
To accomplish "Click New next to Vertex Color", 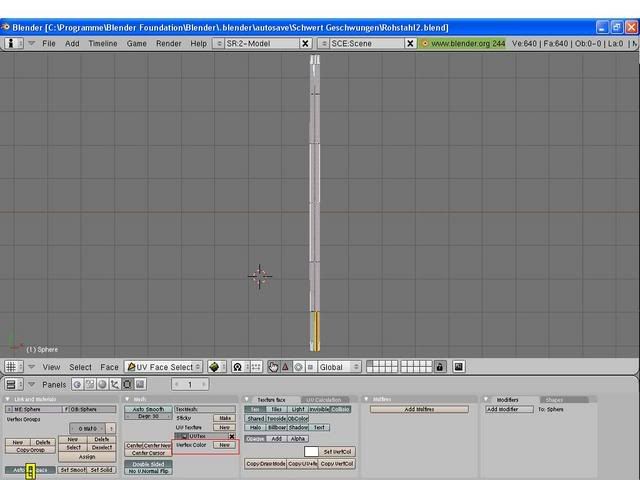I will click(224, 445).
